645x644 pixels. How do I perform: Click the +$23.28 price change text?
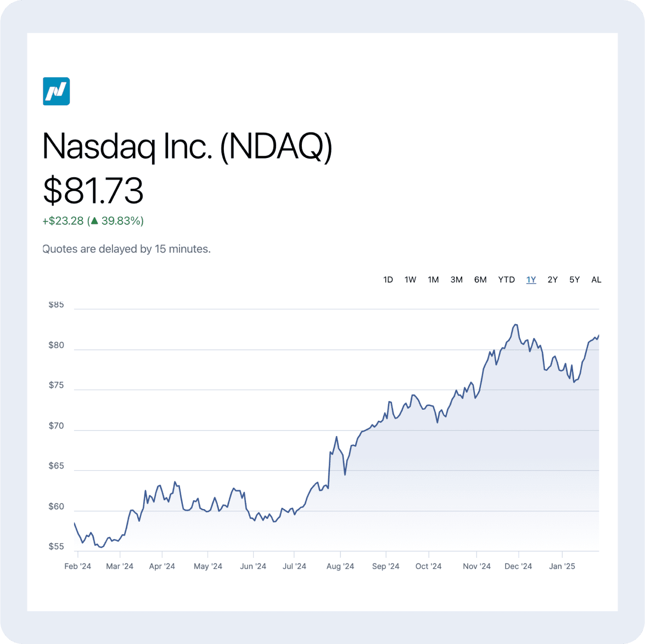[x=63, y=221]
